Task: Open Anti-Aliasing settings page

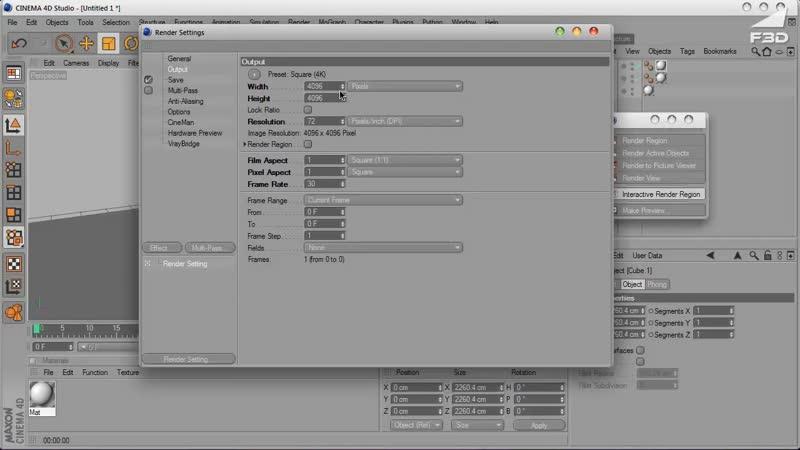Action: [186, 102]
